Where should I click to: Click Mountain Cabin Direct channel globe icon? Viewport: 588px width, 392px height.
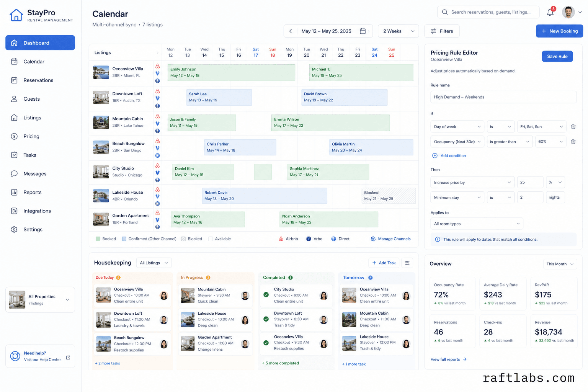coord(157,131)
